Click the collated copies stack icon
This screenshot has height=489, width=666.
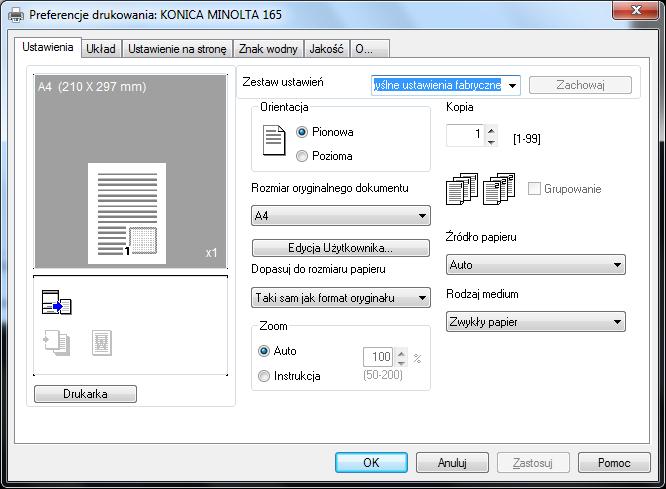point(462,189)
